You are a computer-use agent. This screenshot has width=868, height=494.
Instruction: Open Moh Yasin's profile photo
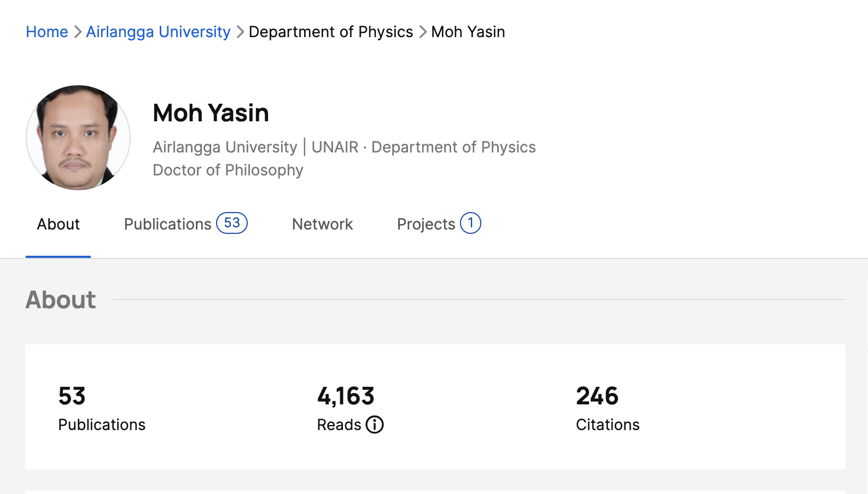(x=78, y=138)
